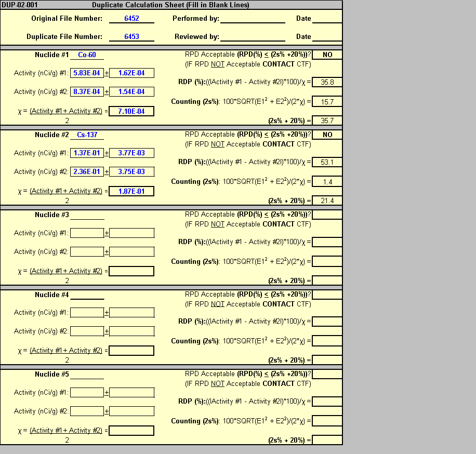Click Nuclide #4 Activity #1 value box

(87, 313)
